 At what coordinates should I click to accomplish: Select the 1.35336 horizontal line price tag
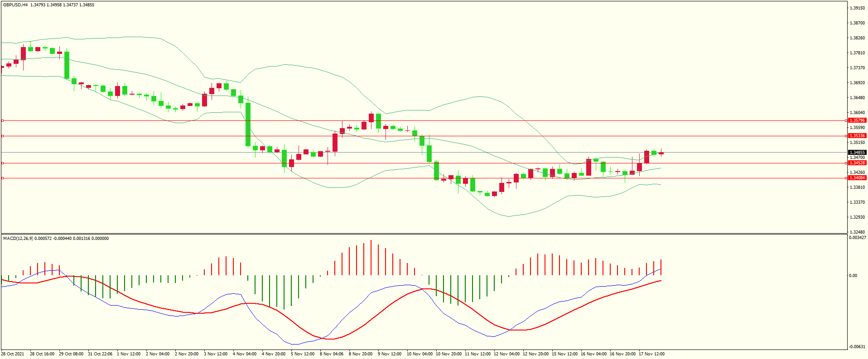pyautogui.click(x=857, y=136)
